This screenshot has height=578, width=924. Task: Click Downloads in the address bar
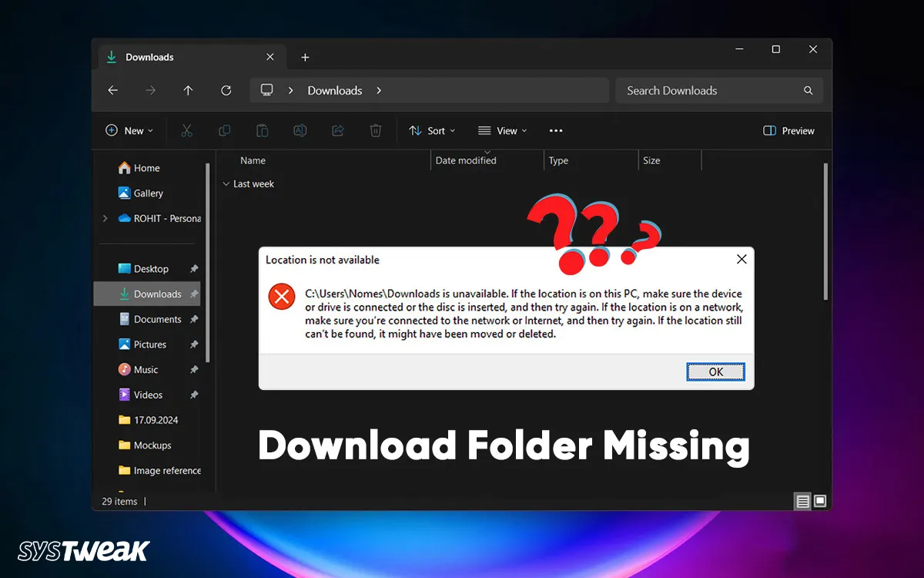pos(335,90)
